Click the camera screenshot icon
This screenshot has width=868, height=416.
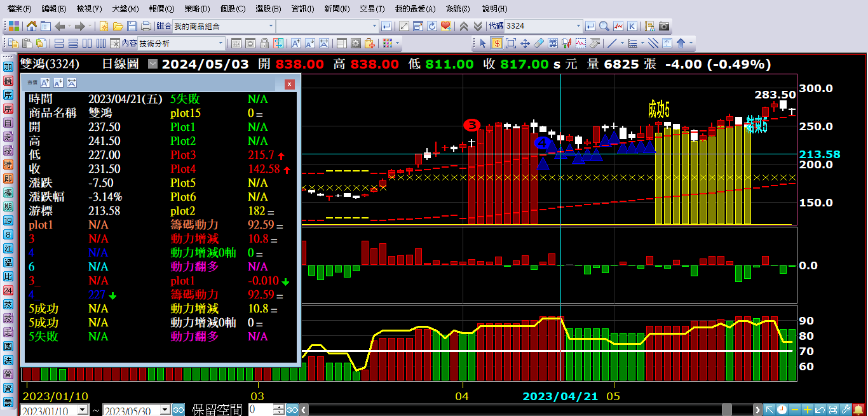(663, 26)
